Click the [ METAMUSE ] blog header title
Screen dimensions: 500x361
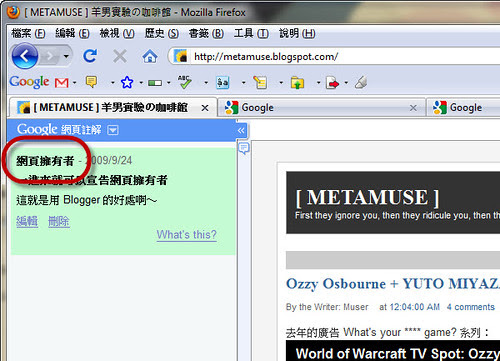[368, 197]
